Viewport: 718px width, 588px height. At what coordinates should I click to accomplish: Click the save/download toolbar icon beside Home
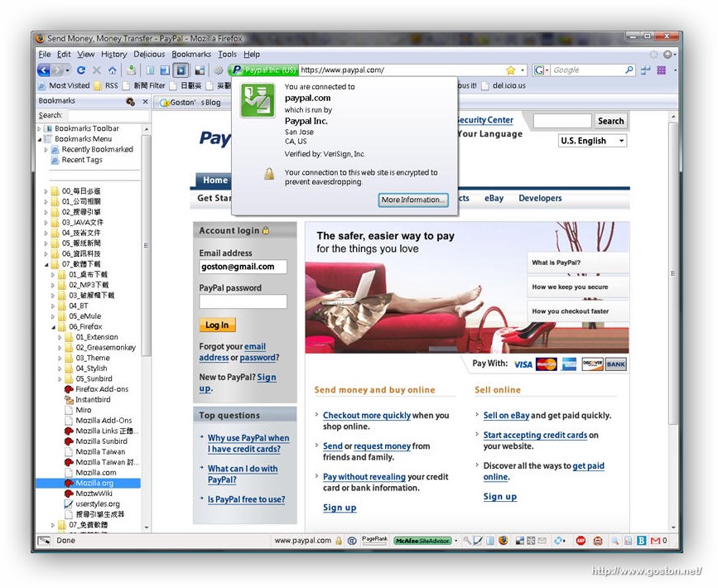coord(132,70)
